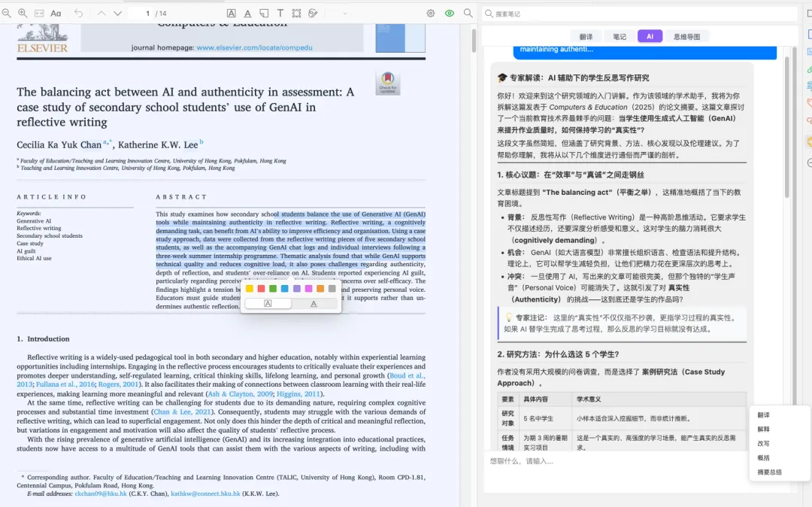Viewport: 812px width, 507px height.
Task: Click the Elsevier logo image
Action: [42, 38]
